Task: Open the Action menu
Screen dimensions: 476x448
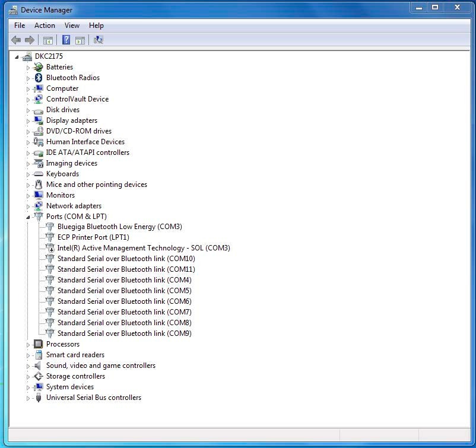Action: click(x=45, y=26)
